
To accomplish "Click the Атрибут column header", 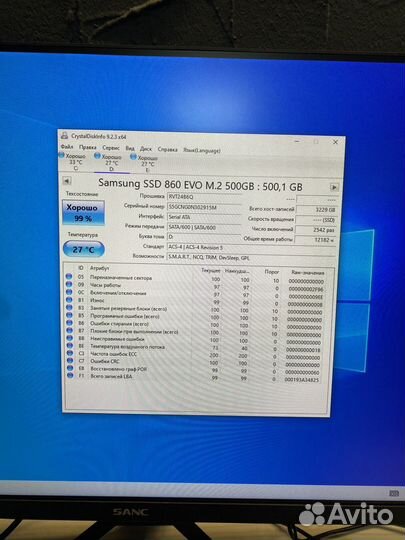I will pos(100,268).
